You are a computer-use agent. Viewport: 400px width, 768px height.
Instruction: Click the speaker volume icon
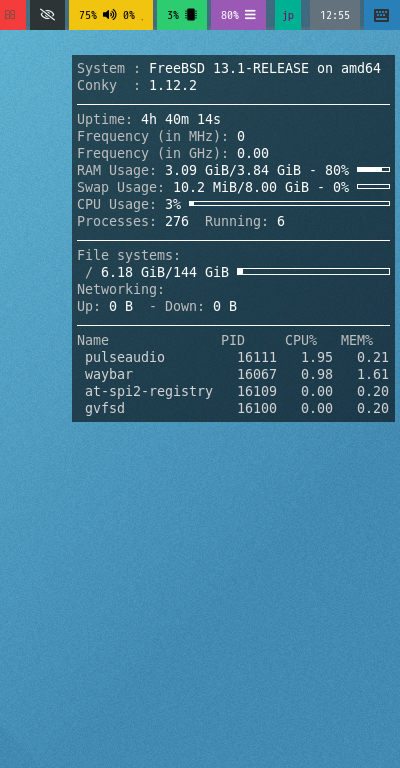(110, 15)
